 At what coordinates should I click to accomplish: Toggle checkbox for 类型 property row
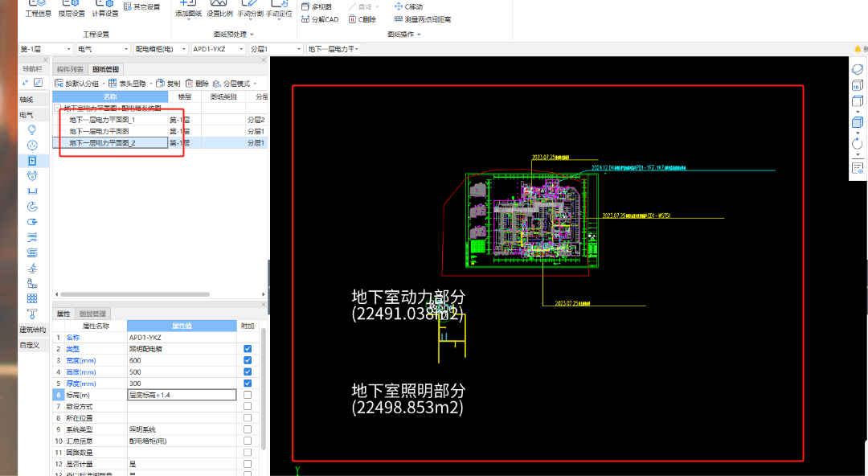click(248, 349)
